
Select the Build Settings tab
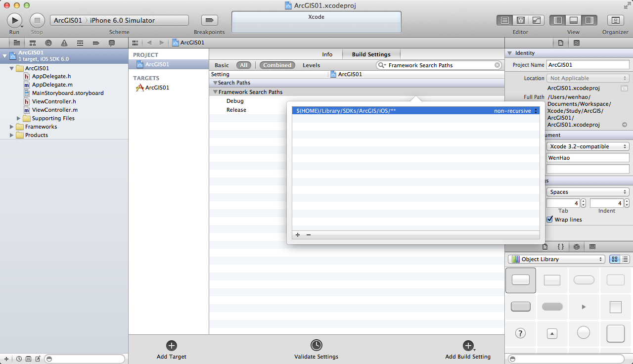pos(371,54)
